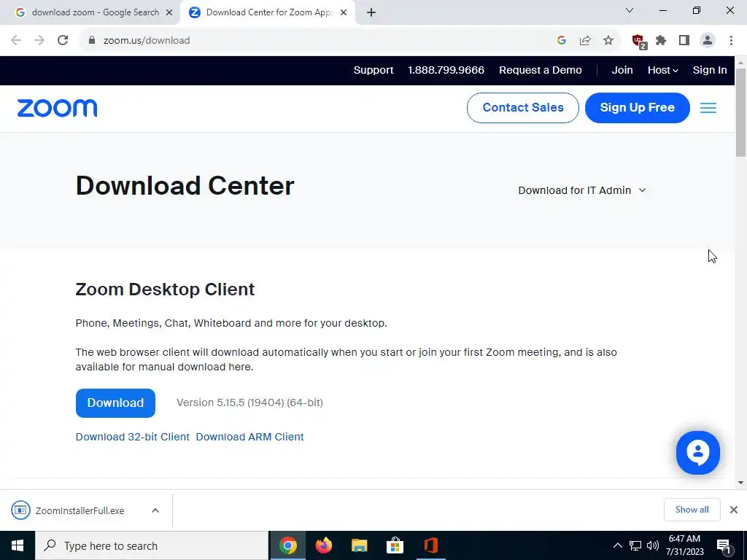Open Chrome from the taskbar
This screenshot has height=560, width=747.
tap(287, 545)
